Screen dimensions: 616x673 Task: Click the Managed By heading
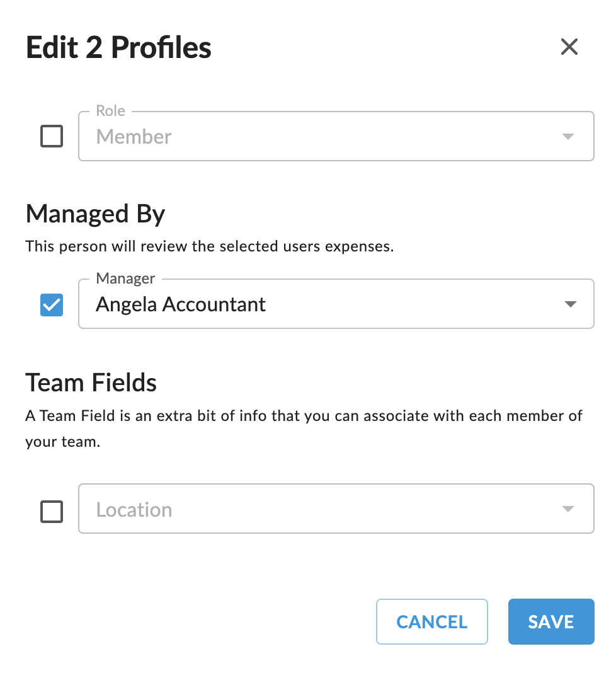(x=95, y=214)
